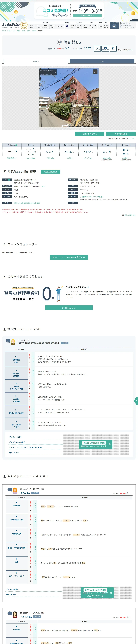This screenshot has height=644, width=138.
Task: Click 賃貸マンション breadcrumb link
Action: [x=11, y=31]
